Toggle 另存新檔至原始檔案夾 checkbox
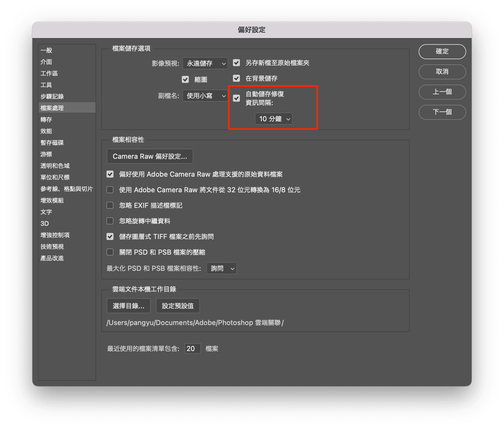Screen dimensions: 504x429 coord(236,63)
